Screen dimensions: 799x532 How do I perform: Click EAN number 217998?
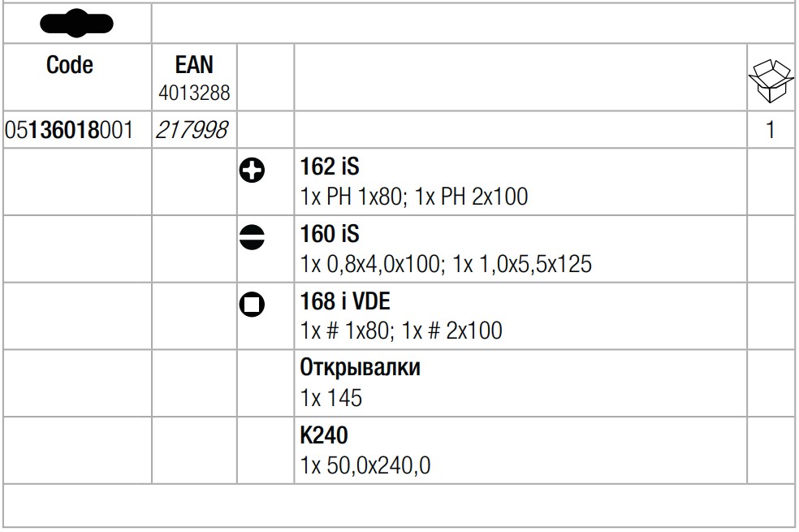coord(192,130)
